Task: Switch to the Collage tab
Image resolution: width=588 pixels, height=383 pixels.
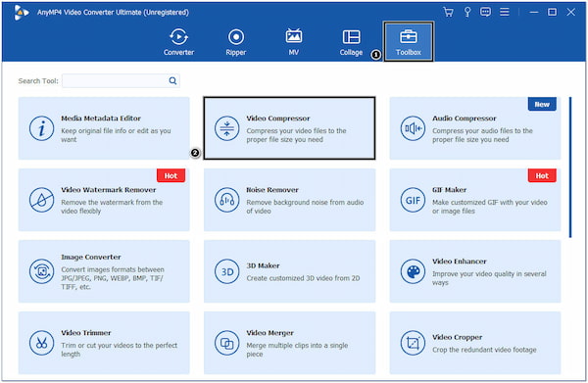Action: [351, 42]
